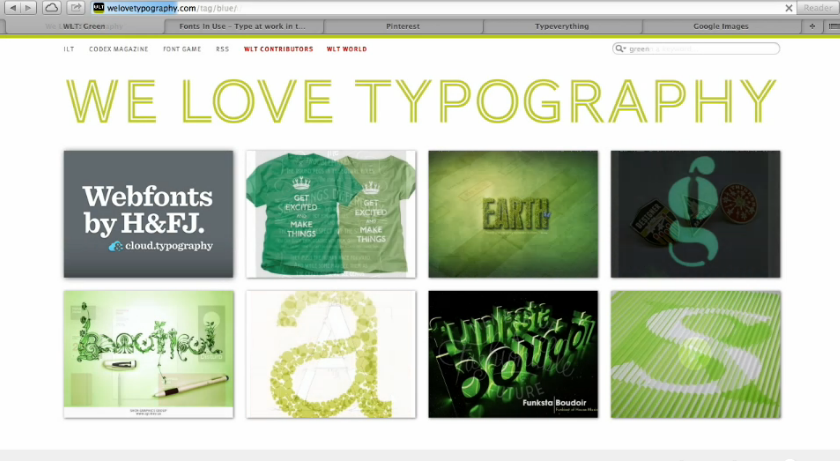Click the Reader button

click(818, 8)
